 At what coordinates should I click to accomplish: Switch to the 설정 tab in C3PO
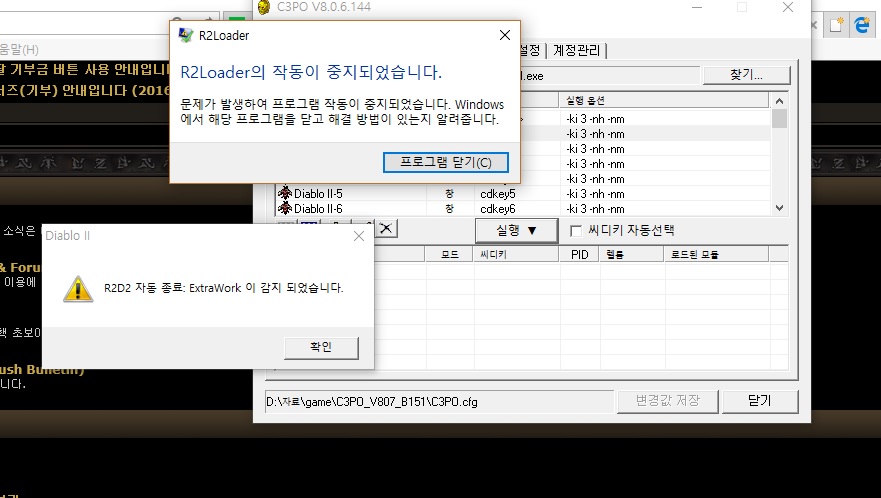(x=530, y=51)
